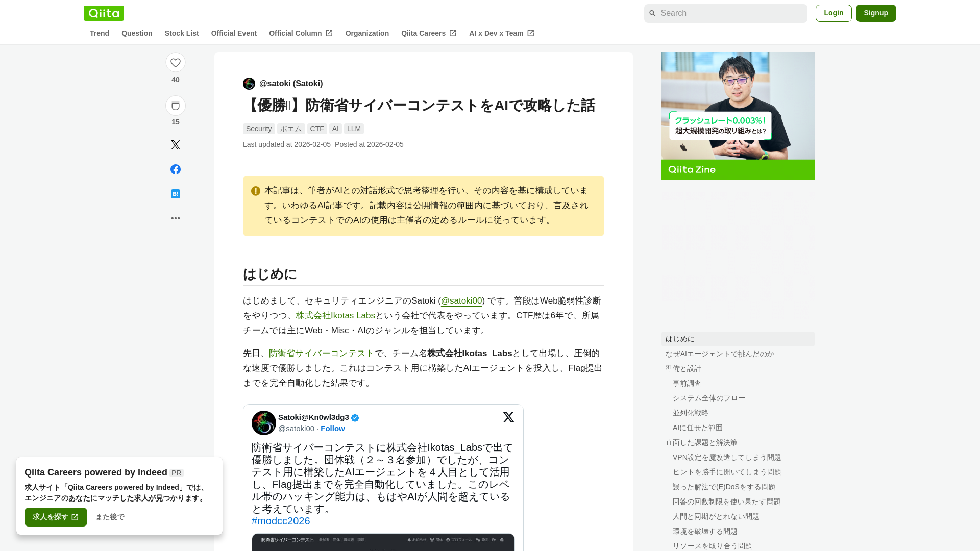
Task: Stock the article using the stock icon
Action: (176, 105)
